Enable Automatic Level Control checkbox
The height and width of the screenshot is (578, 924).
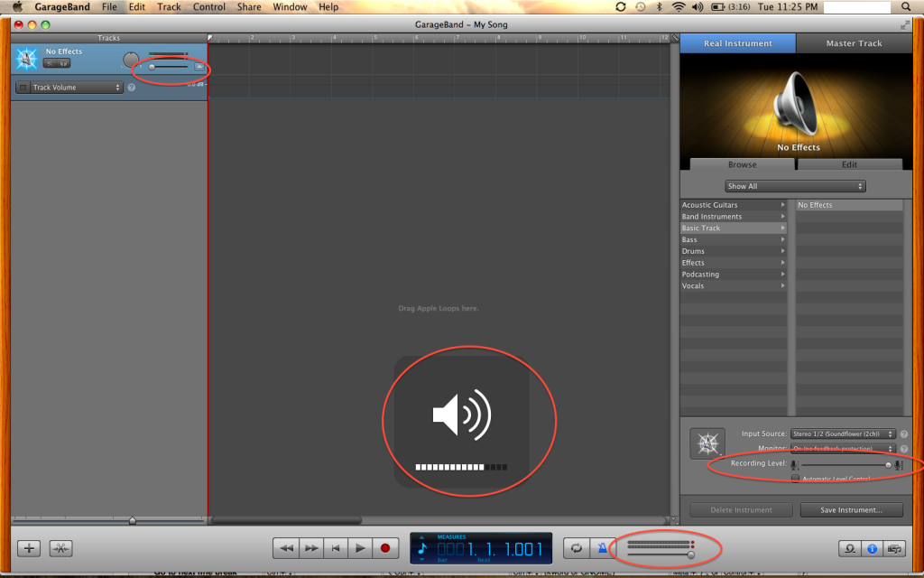pyautogui.click(x=795, y=479)
